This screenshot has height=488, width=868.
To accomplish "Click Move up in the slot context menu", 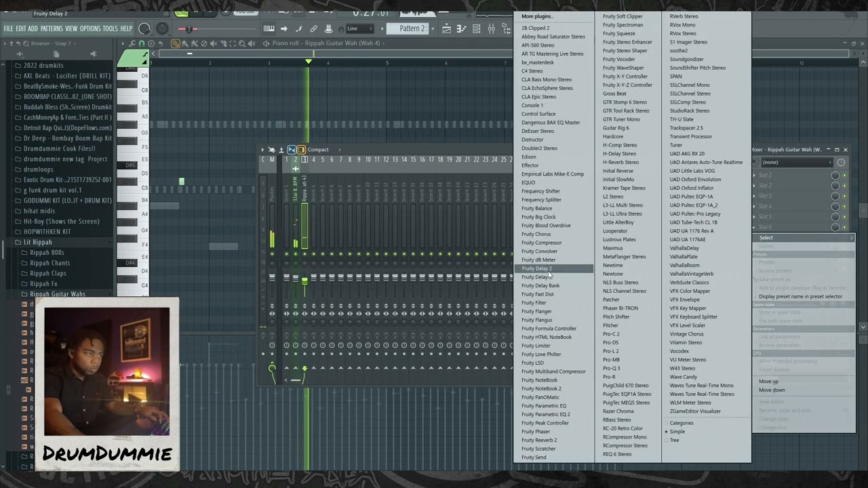I will 768,381.
